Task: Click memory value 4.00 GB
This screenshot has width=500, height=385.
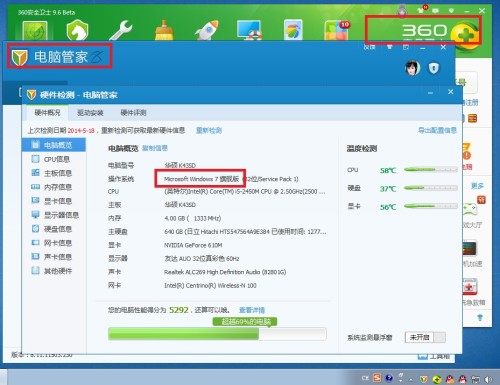Action: click(x=192, y=218)
